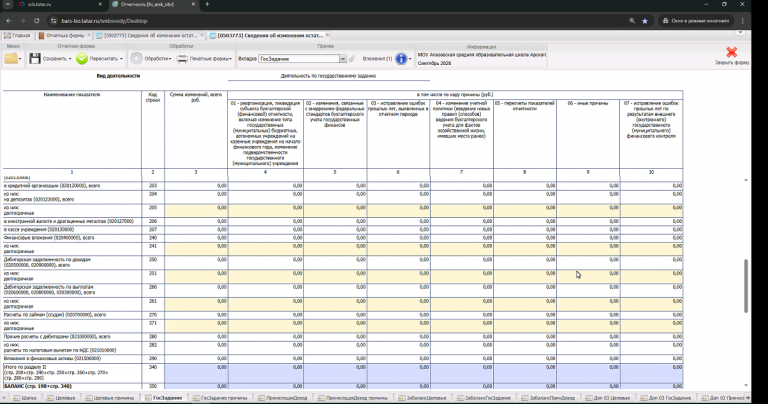Image resolution: width=768 pixels, height=404 pixels.
Task: Close the Отчетные формы tab
Action: pos(89,35)
